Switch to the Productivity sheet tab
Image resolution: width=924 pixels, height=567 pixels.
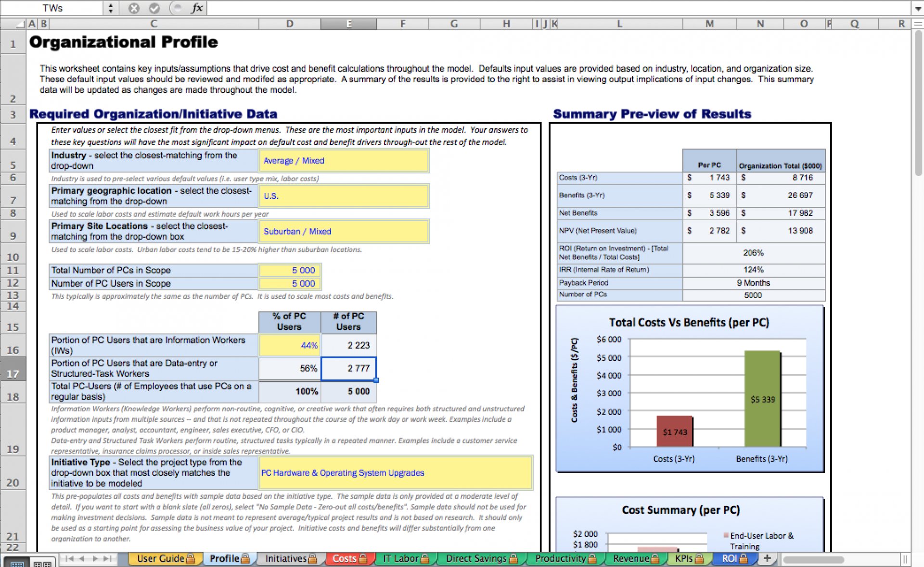click(x=565, y=558)
